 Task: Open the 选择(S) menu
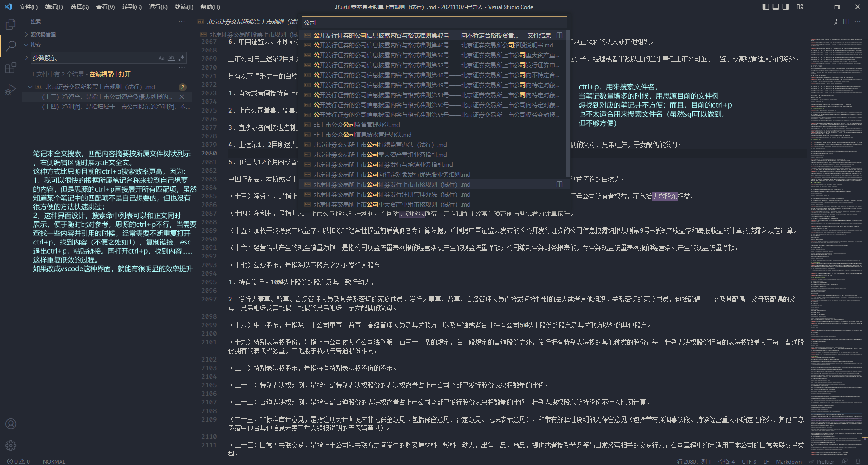80,7
